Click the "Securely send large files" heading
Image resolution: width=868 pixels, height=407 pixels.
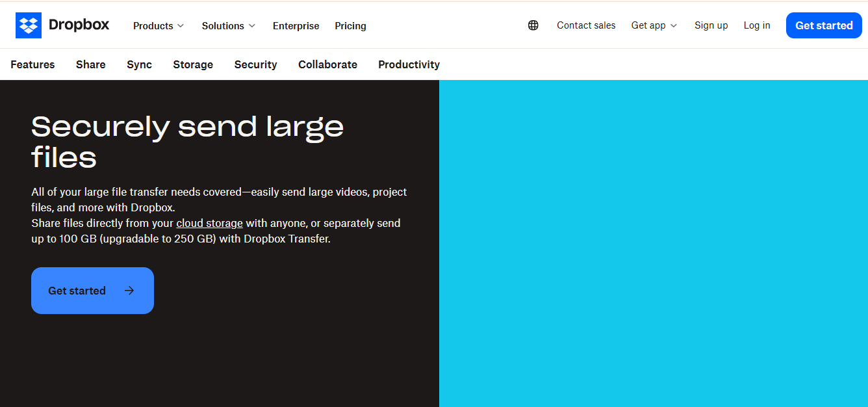point(188,142)
